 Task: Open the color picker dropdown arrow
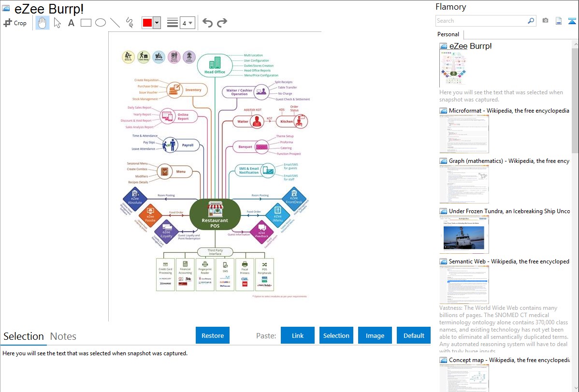(157, 23)
